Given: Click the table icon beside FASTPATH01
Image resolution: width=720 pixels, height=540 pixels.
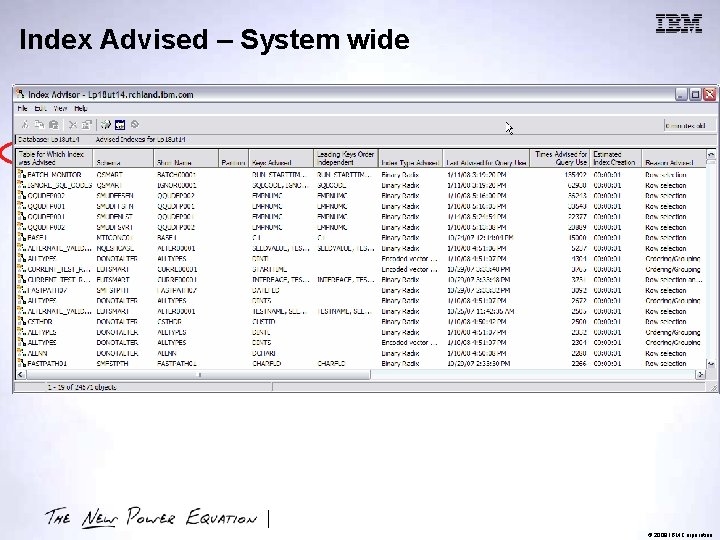Looking at the screenshot, I should (21, 363).
